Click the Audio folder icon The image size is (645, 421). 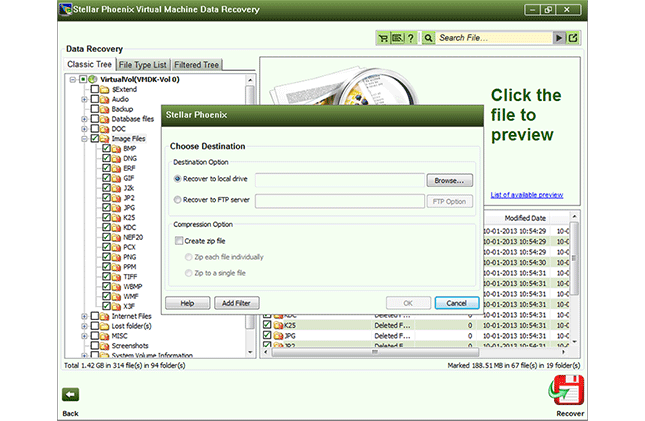click(x=105, y=99)
